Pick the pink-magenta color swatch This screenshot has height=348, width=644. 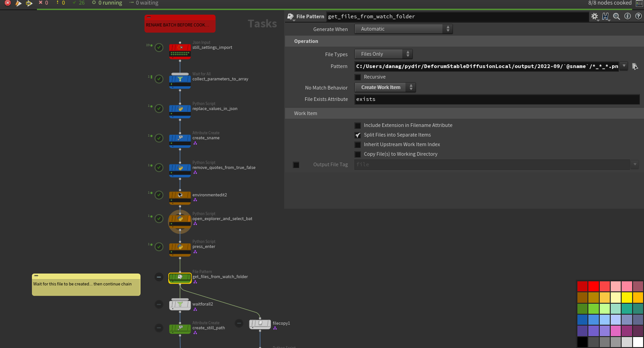(x=616, y=331)
